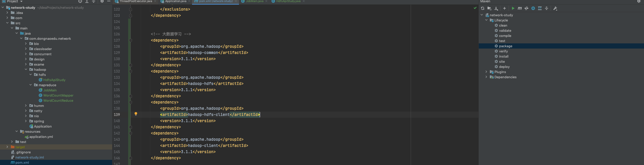The width and height of the screenshot is (644, 165).
Task: Toggle Skip Tests mode in Maven toolbar
Action: (x=526, y=8)
